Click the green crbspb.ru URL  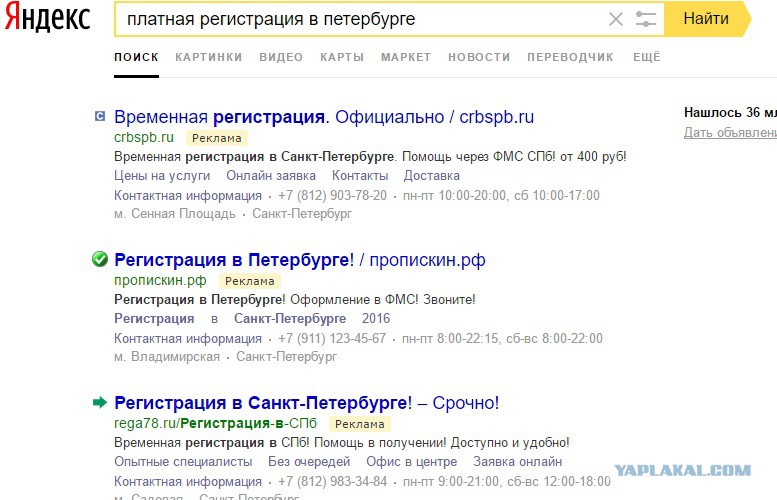click(144, 137)
